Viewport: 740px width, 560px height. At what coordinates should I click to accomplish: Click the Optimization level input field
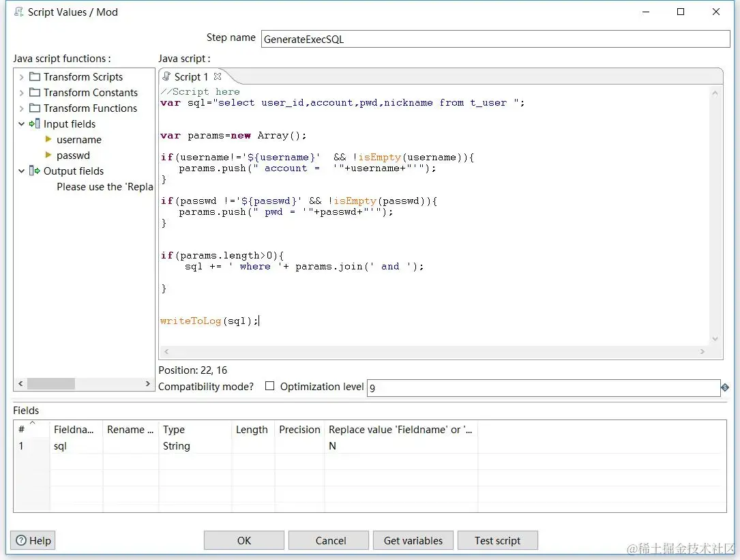544,387
